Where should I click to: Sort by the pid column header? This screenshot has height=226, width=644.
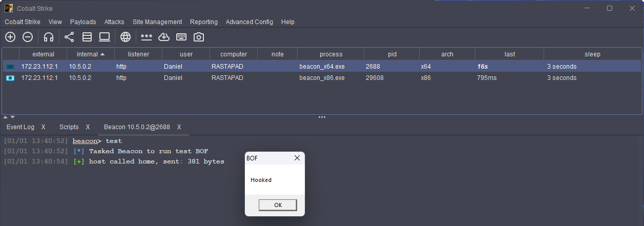(x=392, y=54)
